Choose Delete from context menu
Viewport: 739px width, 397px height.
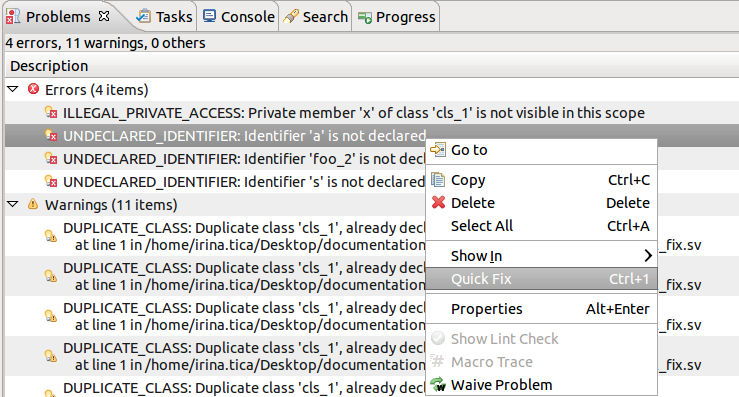(x=541, y=203)
